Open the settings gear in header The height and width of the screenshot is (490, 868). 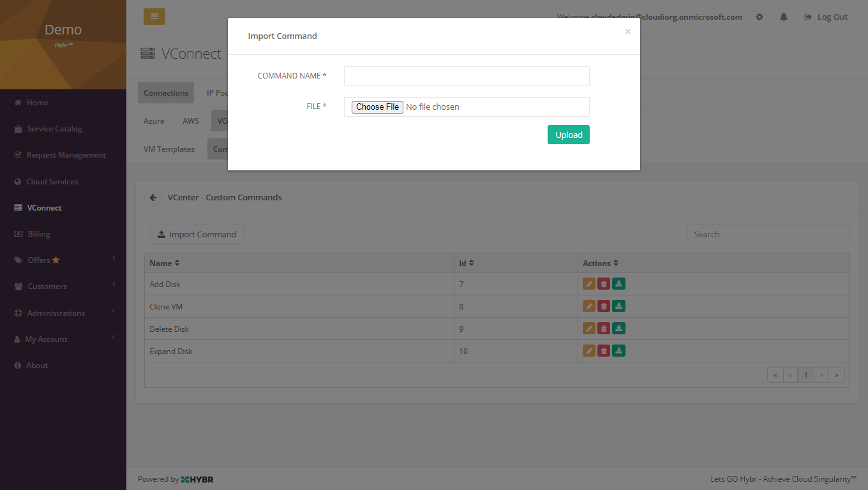coord(759,17)
